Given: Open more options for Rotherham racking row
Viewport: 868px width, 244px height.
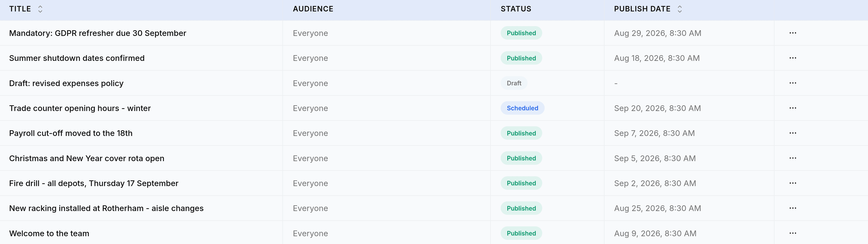Looking at the screenshot, I should 793,208.
